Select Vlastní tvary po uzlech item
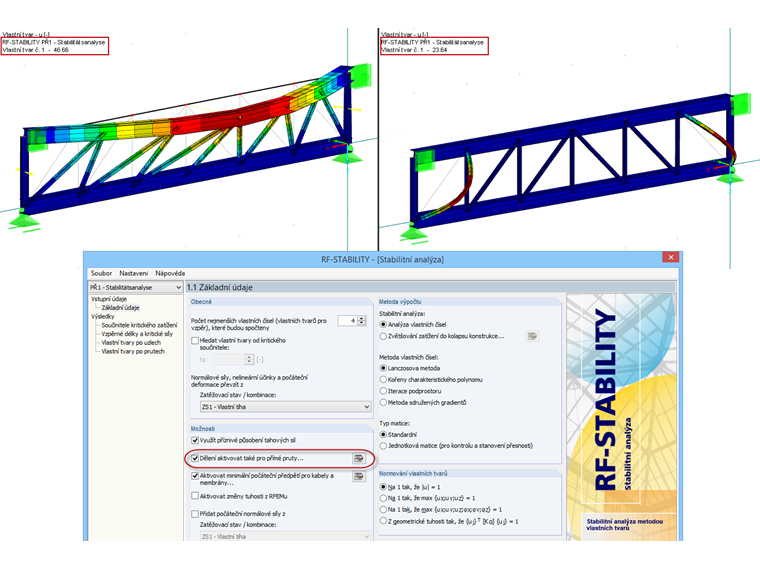760x570 pixels. pyautogui.click(x=131, y=343)
